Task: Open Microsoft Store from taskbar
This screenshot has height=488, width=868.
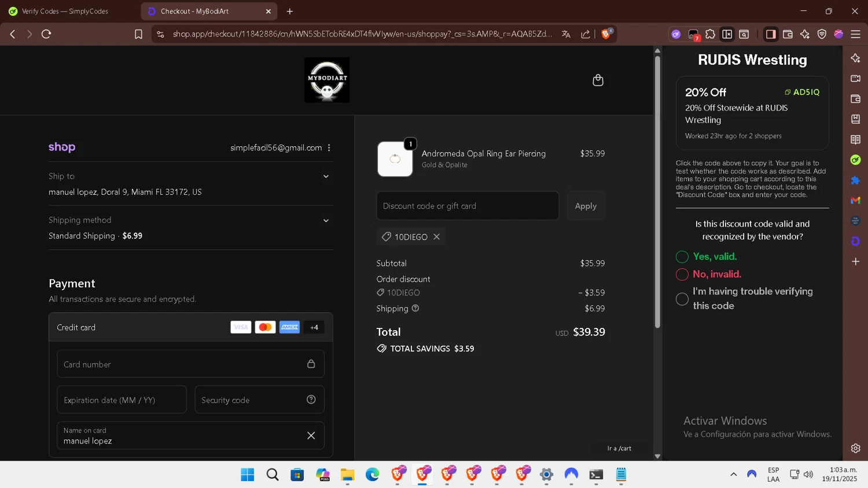Action: click(x=297, y=475)
